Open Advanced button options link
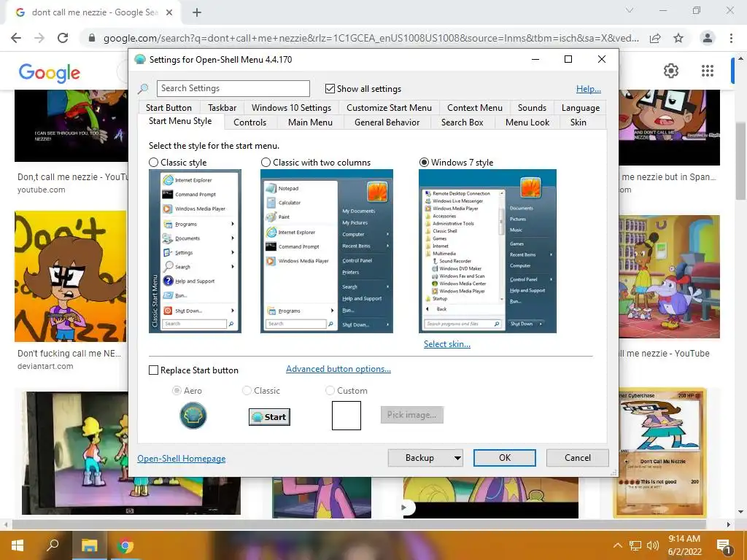747x560 pixels. click(338, 369)
